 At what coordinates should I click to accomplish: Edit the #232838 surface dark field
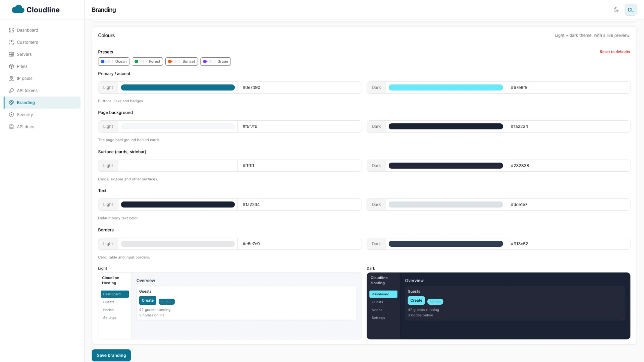click(x=568, y=166)
